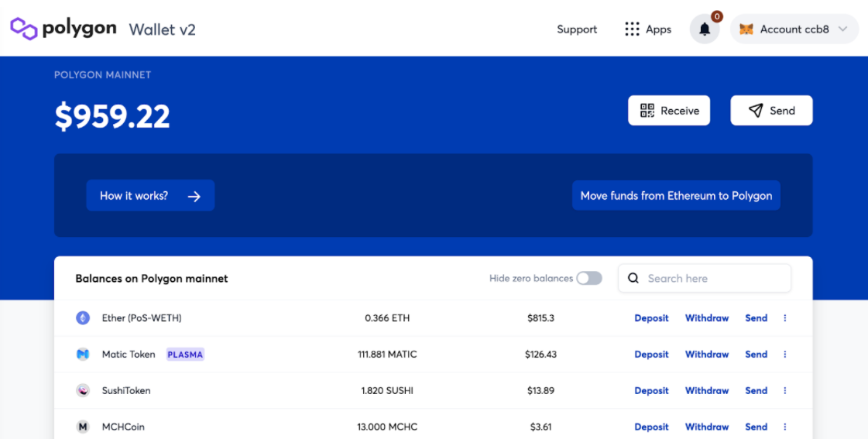Send Matic Token
868x439 pixels.
(756, 355)
